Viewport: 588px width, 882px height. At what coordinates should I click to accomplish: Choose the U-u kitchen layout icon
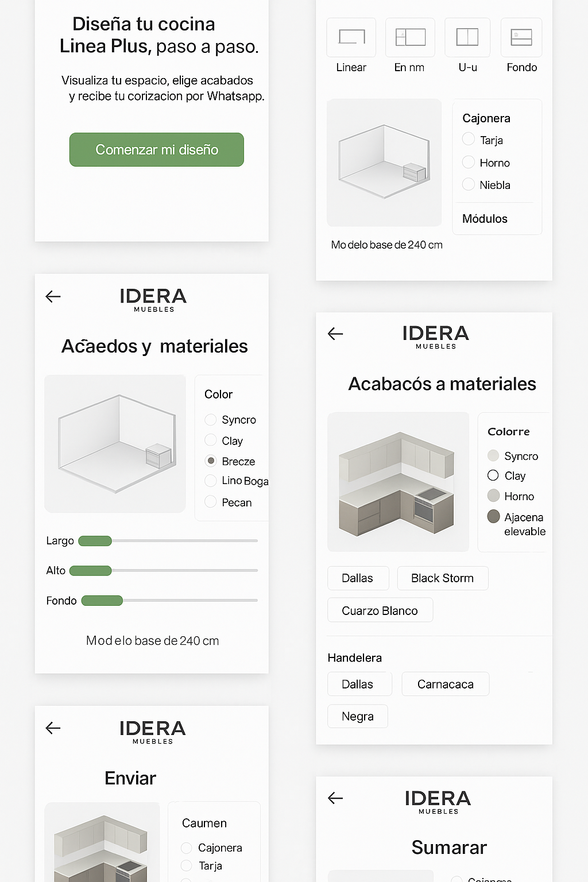tap(466, 37)
